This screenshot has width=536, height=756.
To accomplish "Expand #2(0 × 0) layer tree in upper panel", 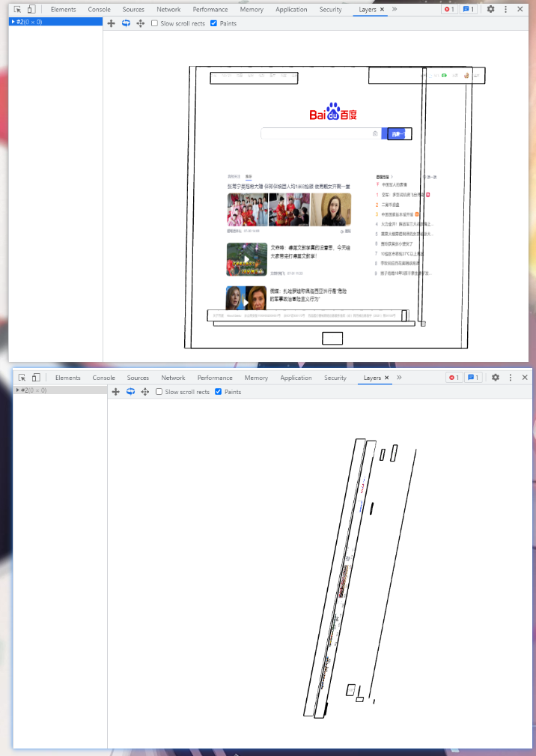I will (x=13, y=22).
